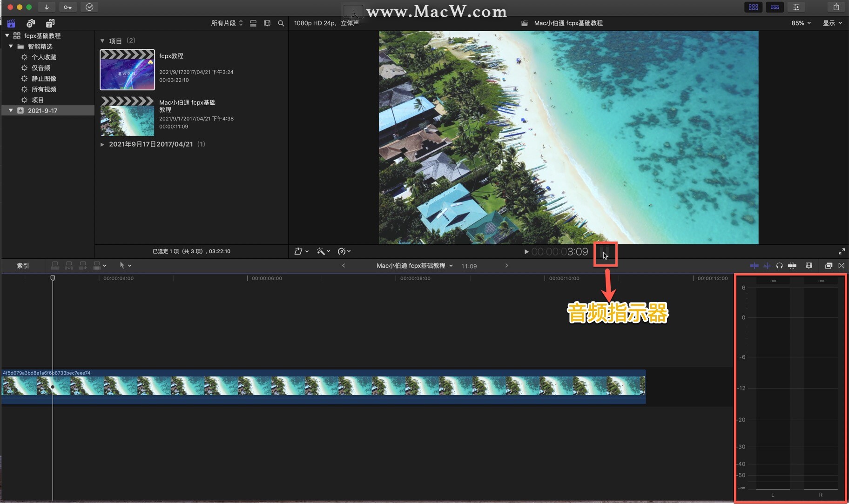Image resolution: width=849 pixels, height=504 pixels.
Task: Click the timeline playhead marker
Action: (53, 278)
